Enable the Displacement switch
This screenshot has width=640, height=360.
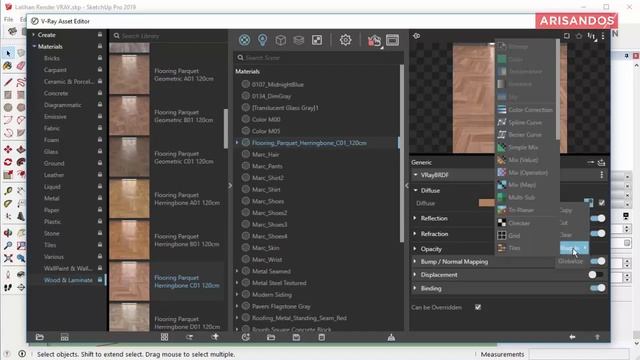click(x=596, y=275)
